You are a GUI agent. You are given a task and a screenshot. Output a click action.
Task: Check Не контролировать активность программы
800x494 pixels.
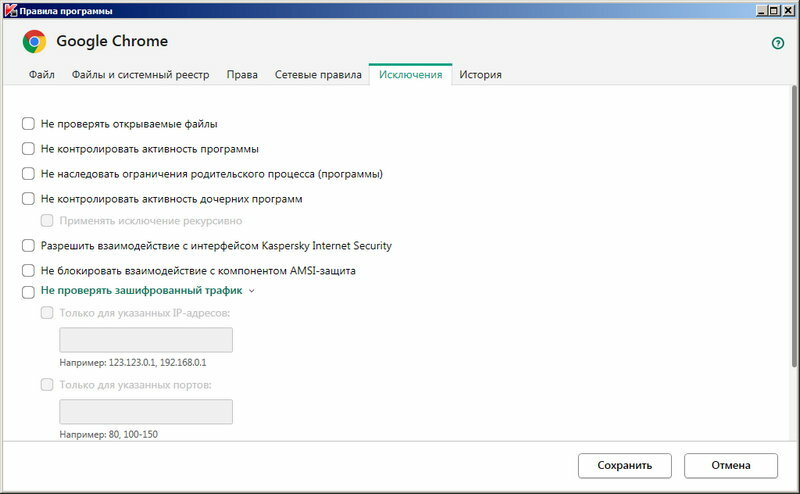coord(28,149)
